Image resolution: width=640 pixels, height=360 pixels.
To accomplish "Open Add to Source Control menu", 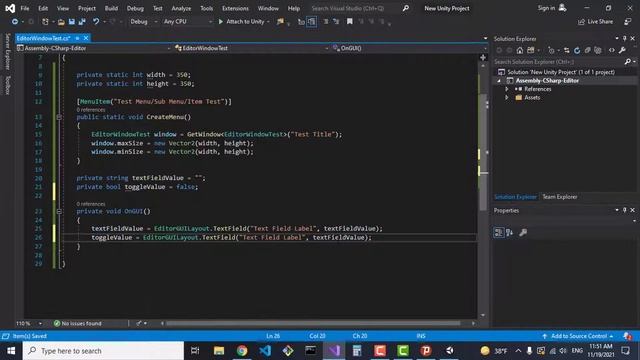I will click(578, 336).
